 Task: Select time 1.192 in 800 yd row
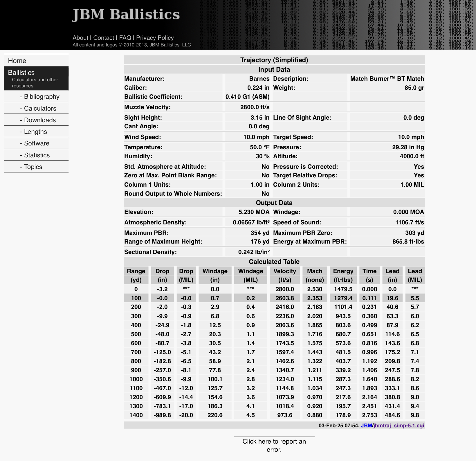click(369, 361)
